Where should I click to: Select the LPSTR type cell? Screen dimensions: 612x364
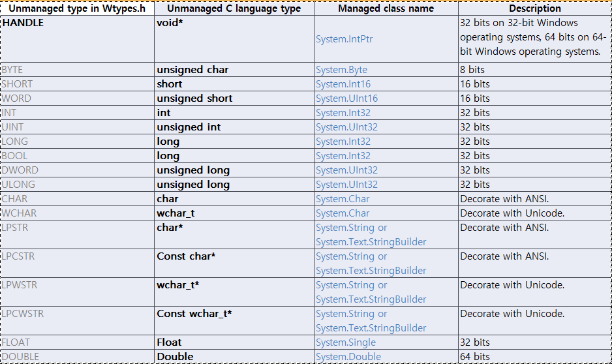[x=77, y=235]
